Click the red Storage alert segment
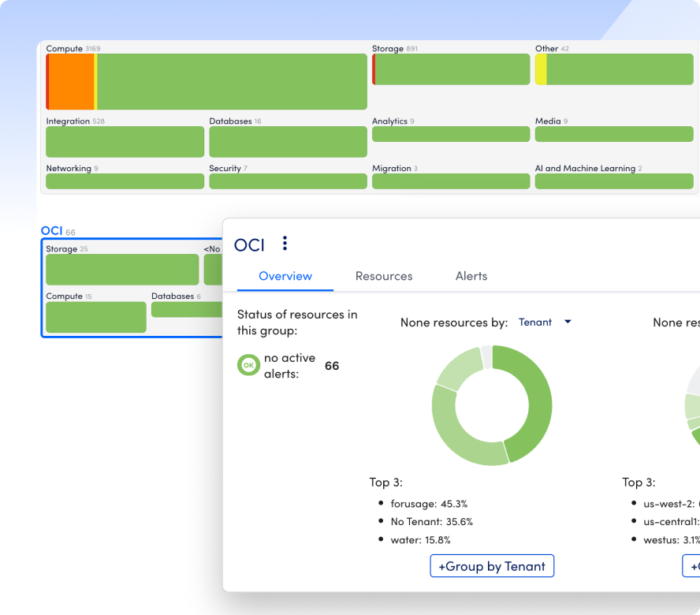The width and height of the screenshot is (700, 615). click(374, 69)
